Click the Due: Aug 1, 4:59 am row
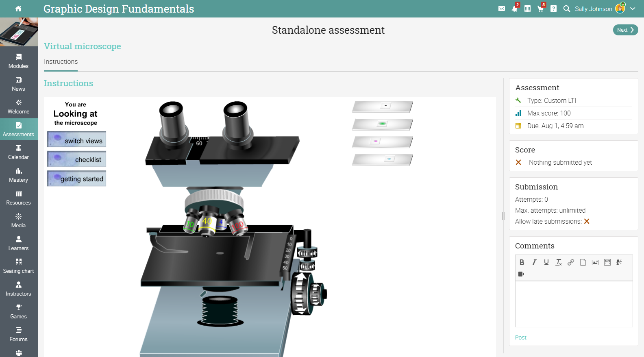The width and height of the screenshot is (644, 357). 574,126
